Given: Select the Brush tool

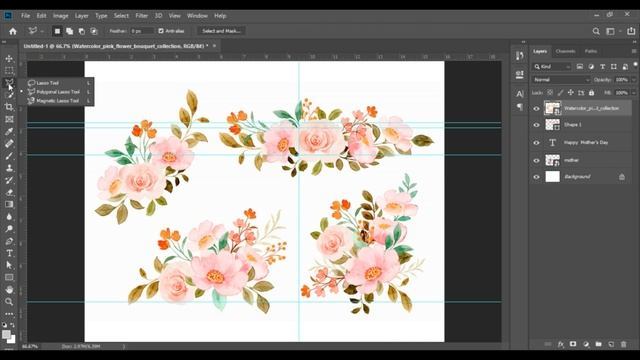Looking at the screenshot, I should (9, 156).
